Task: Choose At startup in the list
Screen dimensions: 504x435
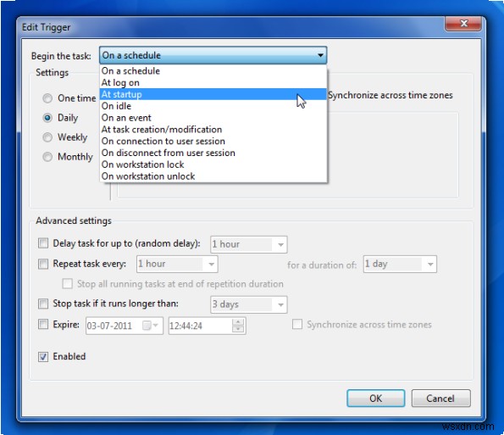Action: 213,94
